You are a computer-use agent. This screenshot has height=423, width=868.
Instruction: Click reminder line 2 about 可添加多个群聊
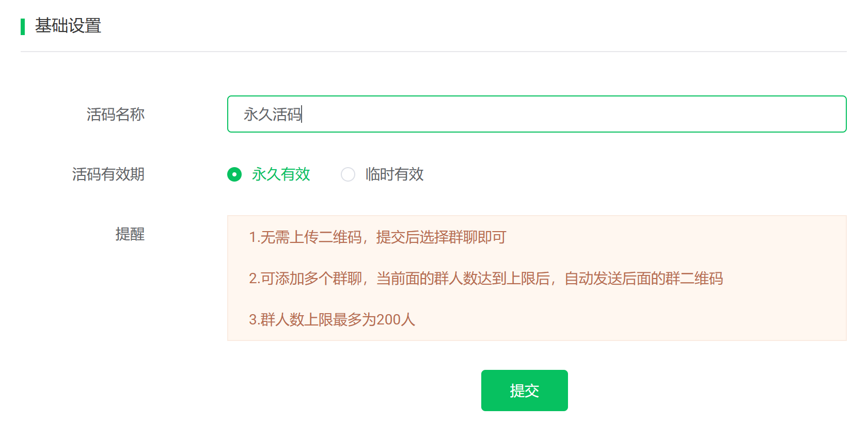pos(486,279)
